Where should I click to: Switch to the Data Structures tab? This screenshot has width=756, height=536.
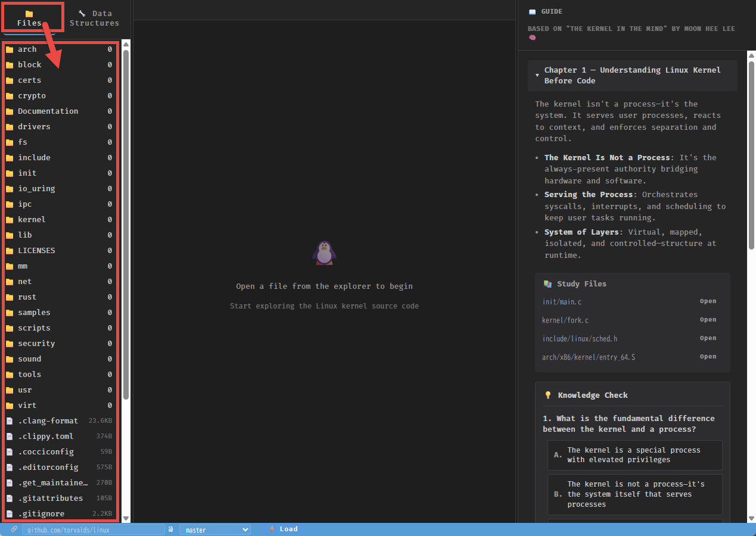(94, 18)
